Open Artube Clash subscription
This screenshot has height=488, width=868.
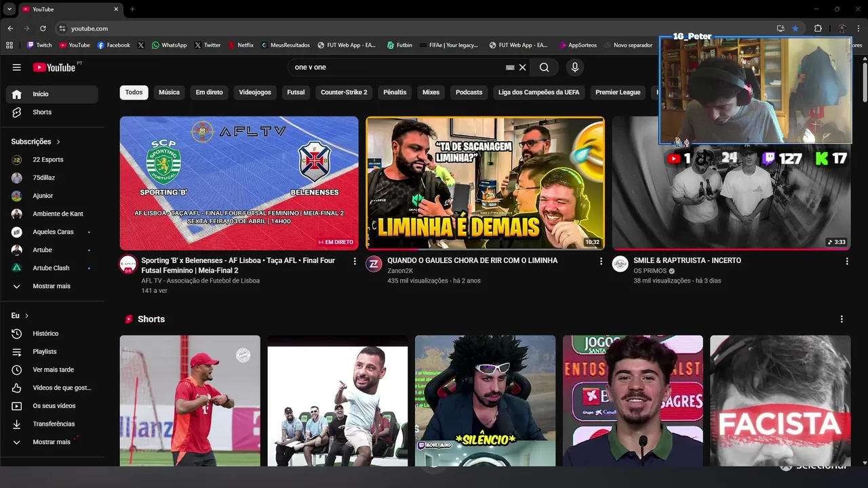click(52, 268)
